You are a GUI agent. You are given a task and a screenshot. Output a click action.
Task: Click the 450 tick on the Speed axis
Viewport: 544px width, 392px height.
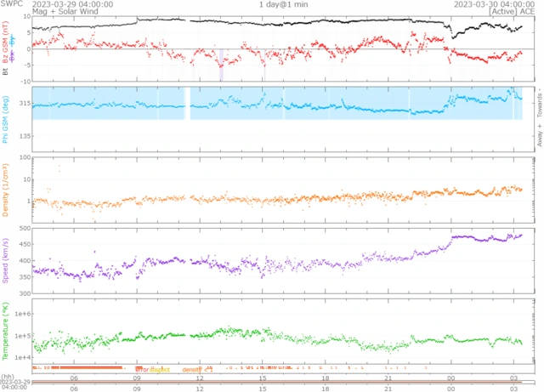click(25, 244)
